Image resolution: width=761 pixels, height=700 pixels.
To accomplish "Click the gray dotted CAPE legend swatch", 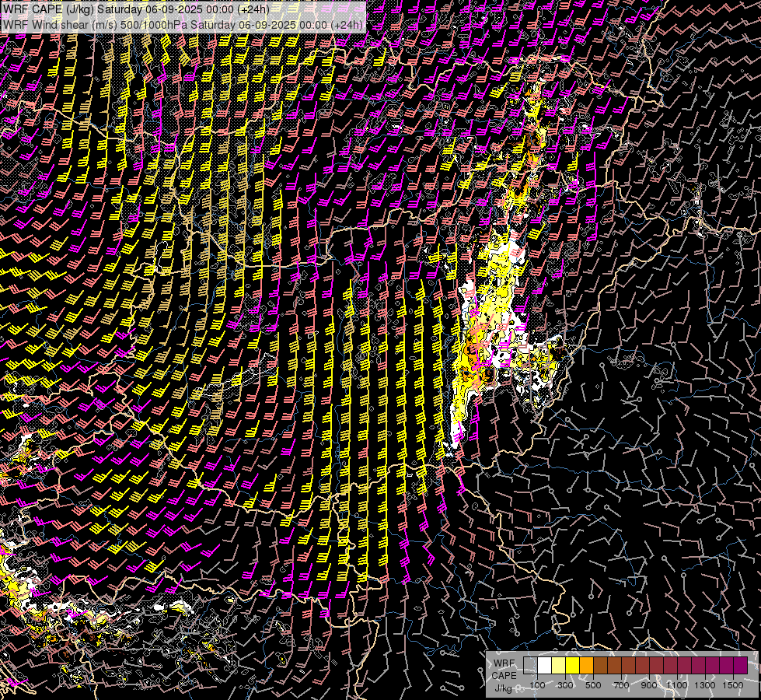I will coord(530,666).
